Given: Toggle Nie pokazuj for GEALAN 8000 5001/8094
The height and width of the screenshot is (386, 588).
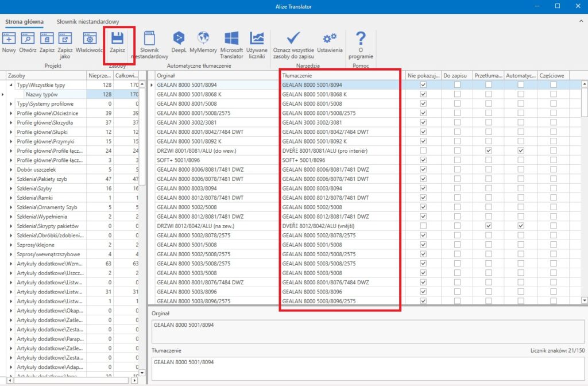Looking at the screenshot, I should click(x=423, y=85).
